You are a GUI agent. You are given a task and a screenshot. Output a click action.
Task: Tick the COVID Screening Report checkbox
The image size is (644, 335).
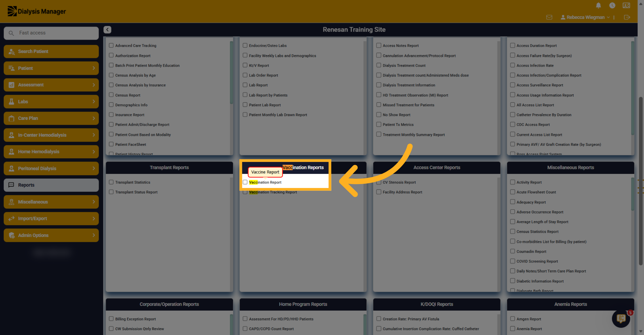513,261
